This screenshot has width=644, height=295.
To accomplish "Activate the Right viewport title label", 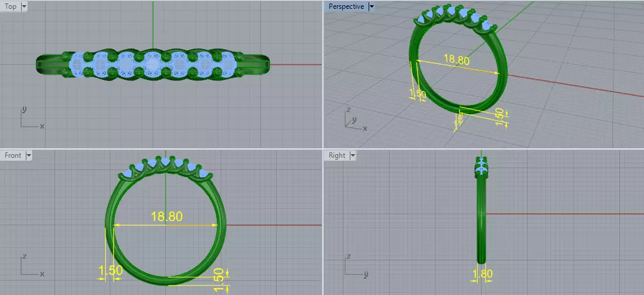I will (337, 155).
